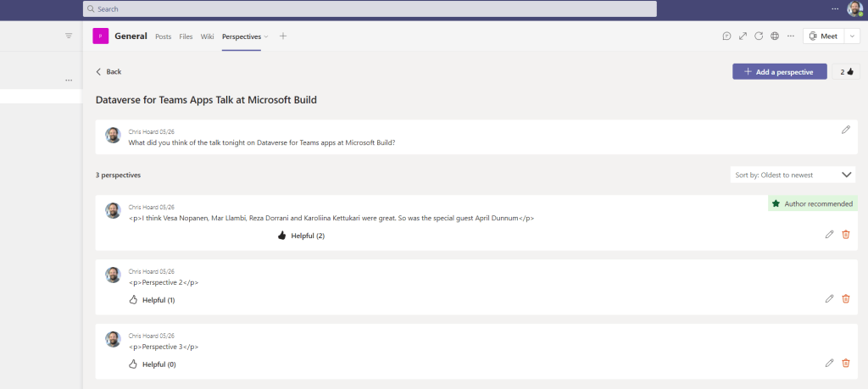Viewport: 868px width, 389px height.
Task: Edit the Perspective 3 reply
Action: pos(829,363)
